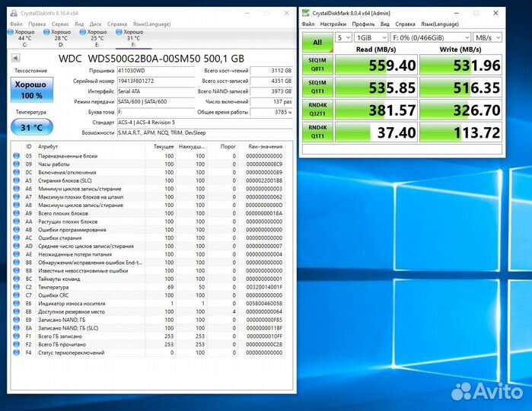Run the RND4K Q32T1 test
The width and height of the screenshot is (532, 411).
317,110
